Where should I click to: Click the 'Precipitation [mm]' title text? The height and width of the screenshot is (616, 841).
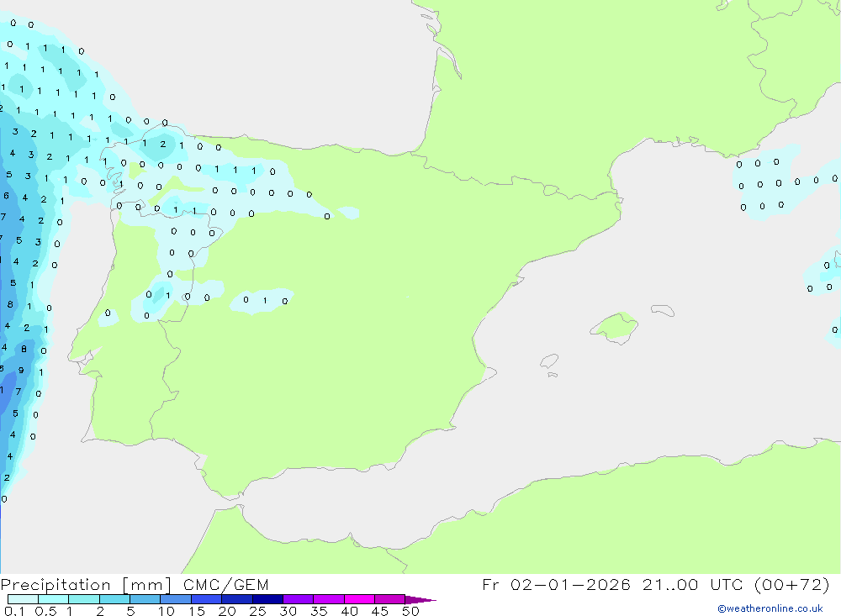86,585
